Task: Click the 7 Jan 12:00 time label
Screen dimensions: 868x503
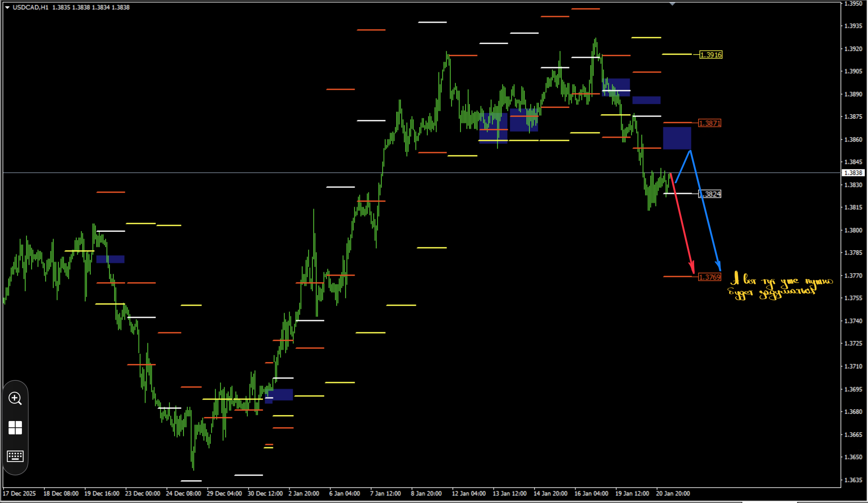Action: 385,493
